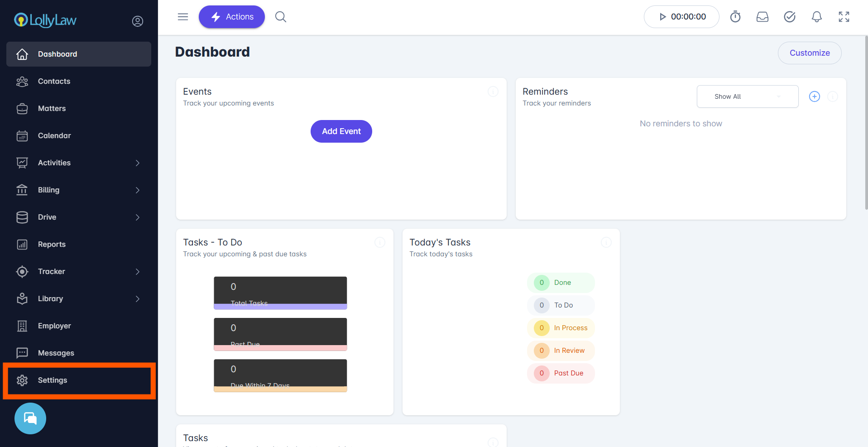The height and width of the screenshot is (447, 868).
Task: Click the Tasks - To Do info icon
Action: pos(380,242)
